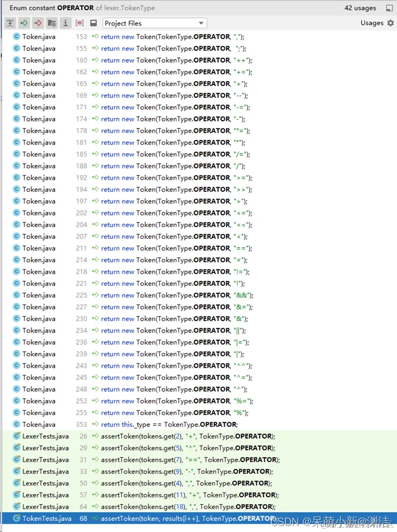The width and height of the screenshot is (397, 532).
Task: Click the first toolbar icon with down arrows
Action: (x=10, y=23)
